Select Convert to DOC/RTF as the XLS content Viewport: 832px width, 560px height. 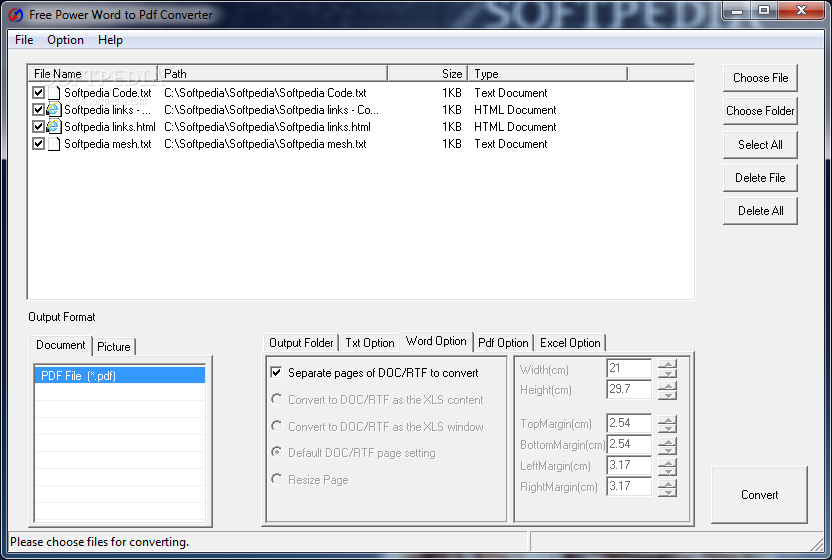tap(276, 399)
